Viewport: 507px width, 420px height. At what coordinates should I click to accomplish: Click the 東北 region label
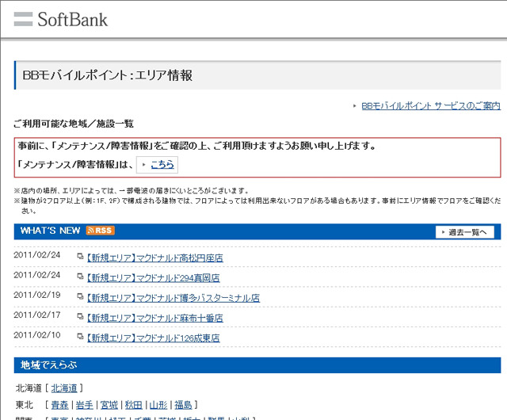[25, 405]
